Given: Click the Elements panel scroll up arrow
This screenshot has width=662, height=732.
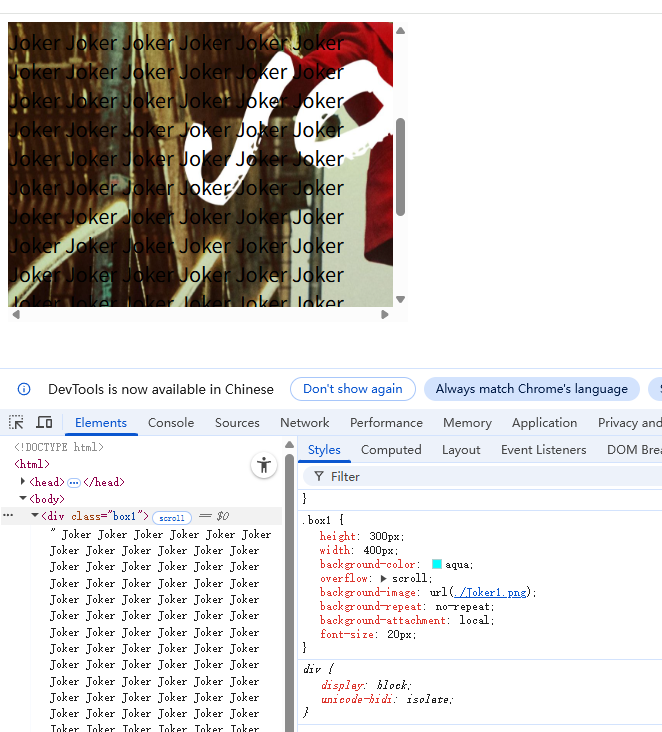Looking at the screenshot, I should tap(289, 445).
